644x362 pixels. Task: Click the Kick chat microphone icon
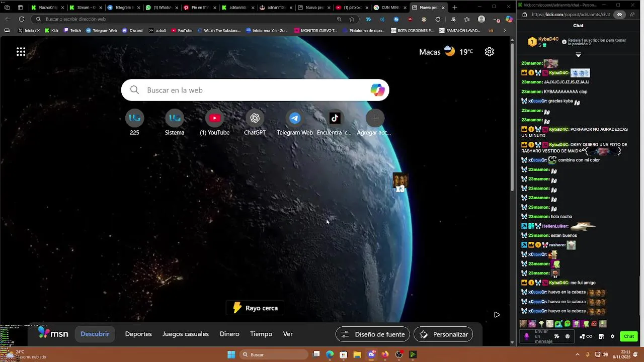coord(527,336)
